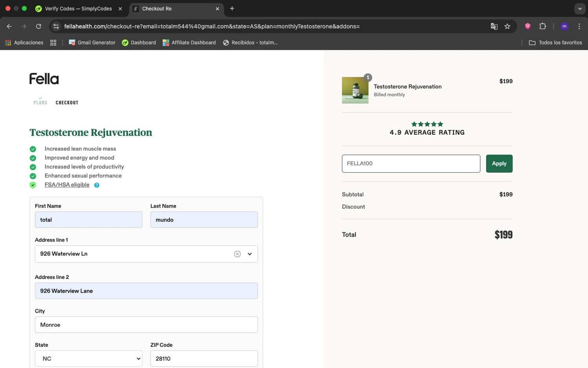Click the Address line 1 field
The image size is (588, 368).
pyautogui.click(x=146, y=254)
